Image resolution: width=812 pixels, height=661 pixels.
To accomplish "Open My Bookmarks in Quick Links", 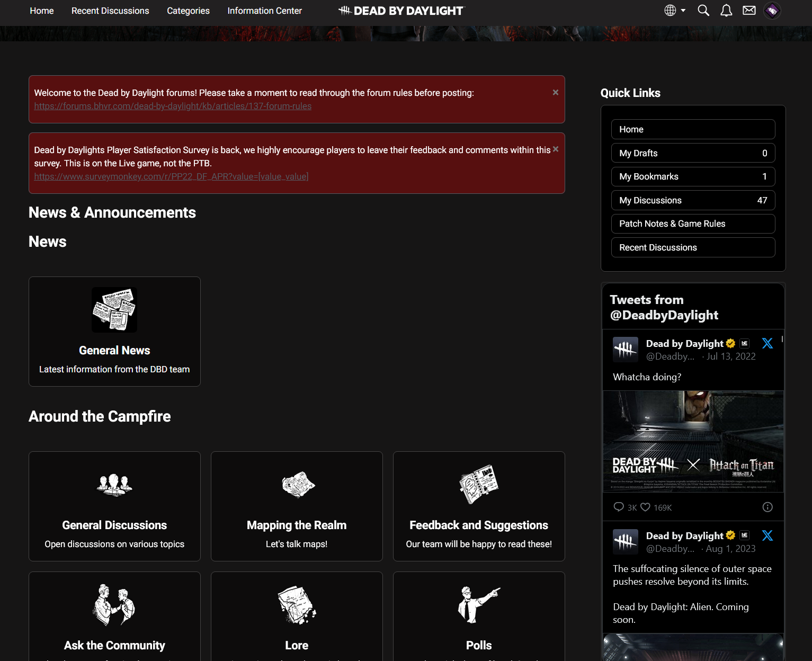I will click(693, 176).
